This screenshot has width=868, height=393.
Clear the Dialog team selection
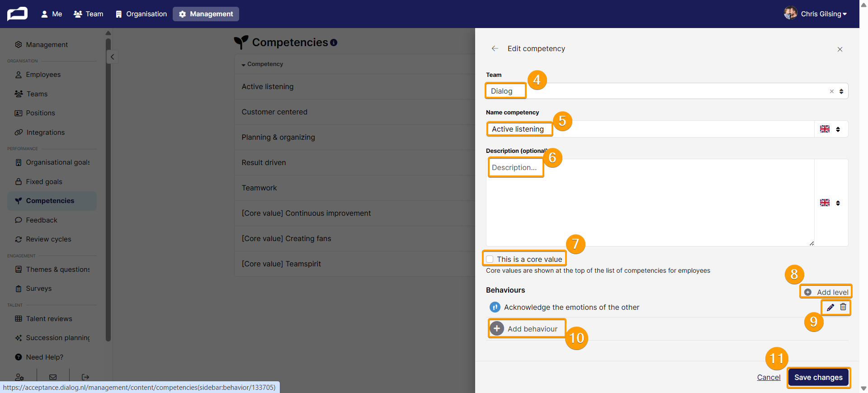point(831,91)
